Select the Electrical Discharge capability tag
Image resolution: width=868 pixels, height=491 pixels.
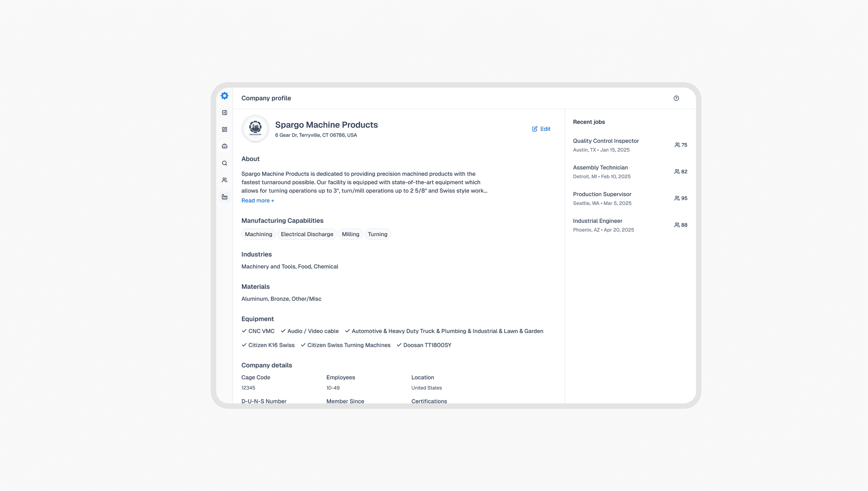click(x=307, y=234)
